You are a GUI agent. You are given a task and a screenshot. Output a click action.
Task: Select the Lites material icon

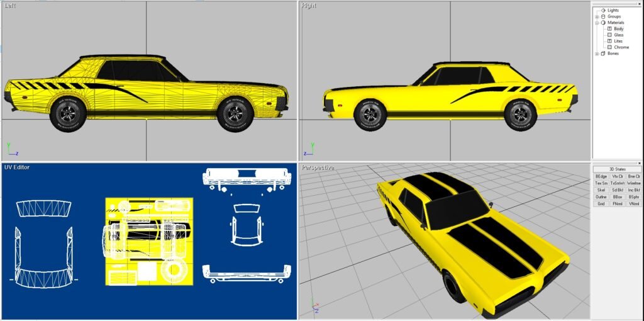tap(609, 41)
